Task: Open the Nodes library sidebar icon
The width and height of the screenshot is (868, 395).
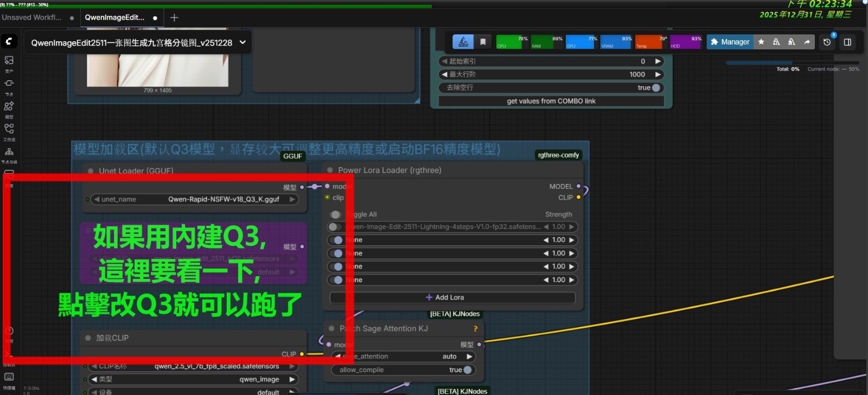Action: [x=9, y=84]
